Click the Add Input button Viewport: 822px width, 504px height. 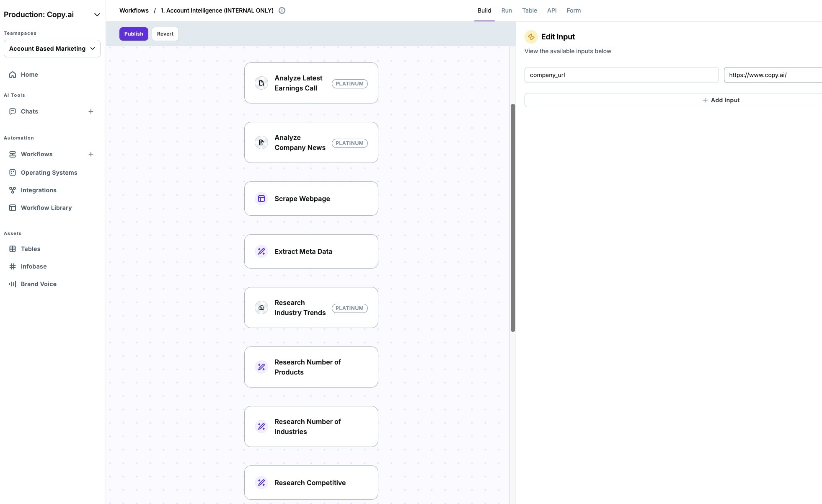[721, 100]
